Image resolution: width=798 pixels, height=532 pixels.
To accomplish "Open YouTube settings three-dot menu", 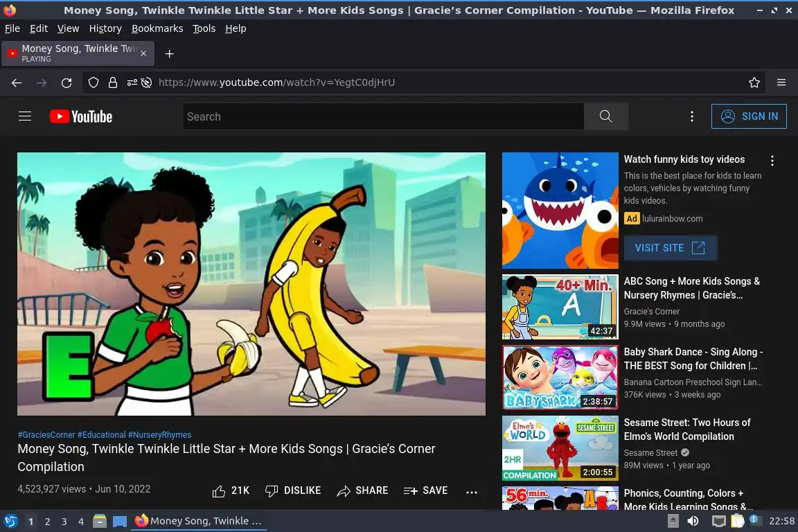I will click(x=691, y=116).
